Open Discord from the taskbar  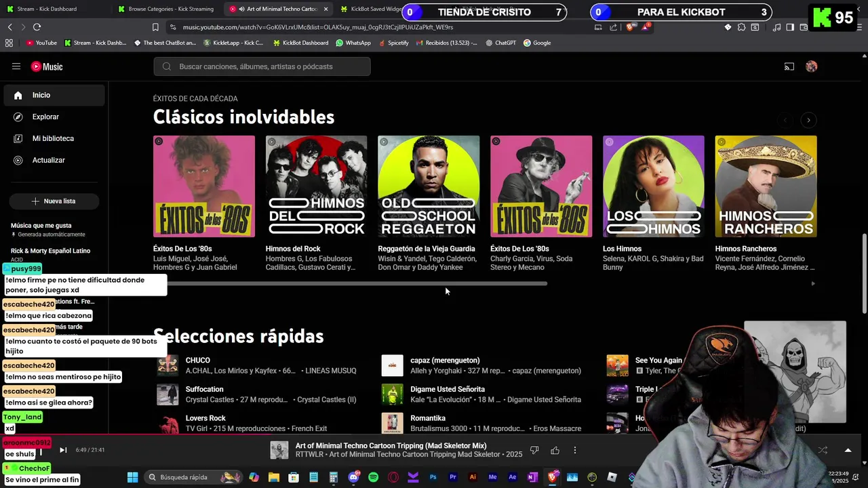(353, 477)
